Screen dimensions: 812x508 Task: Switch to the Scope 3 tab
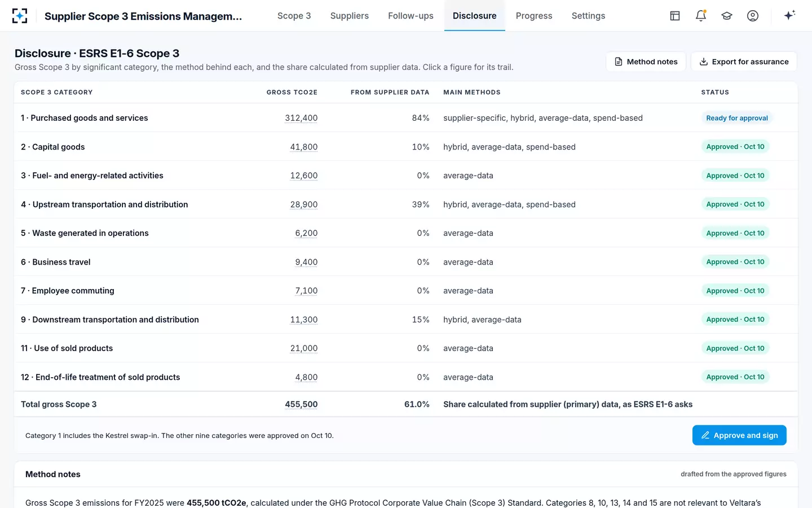(x=294, y=16)
